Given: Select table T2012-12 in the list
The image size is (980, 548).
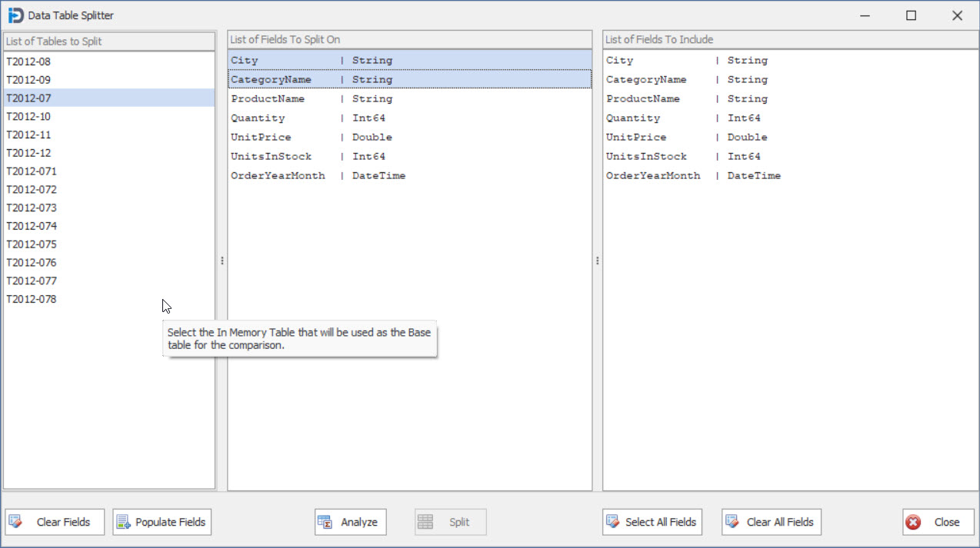Looking at the screenshot, I should coord(28,153).
